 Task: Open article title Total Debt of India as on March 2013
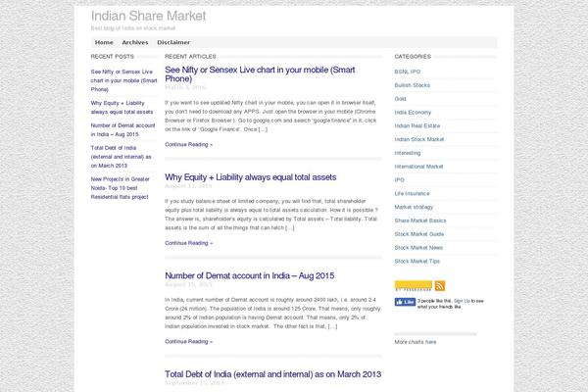click(273, 374)
